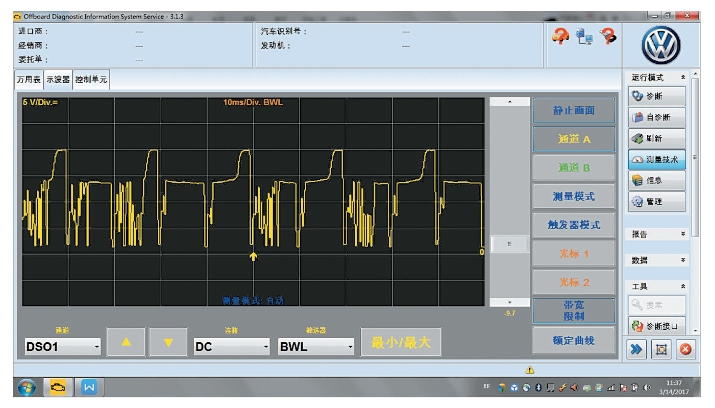Open the DSO1 probe dropdown

[x=63, y=346]
